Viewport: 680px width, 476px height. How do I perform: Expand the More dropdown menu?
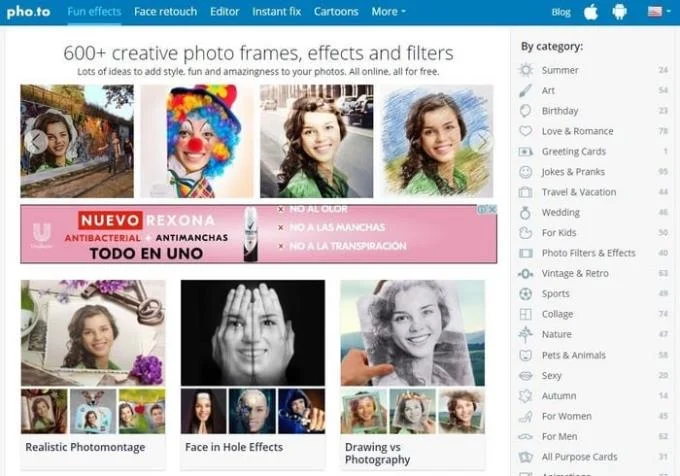point(389,12)
